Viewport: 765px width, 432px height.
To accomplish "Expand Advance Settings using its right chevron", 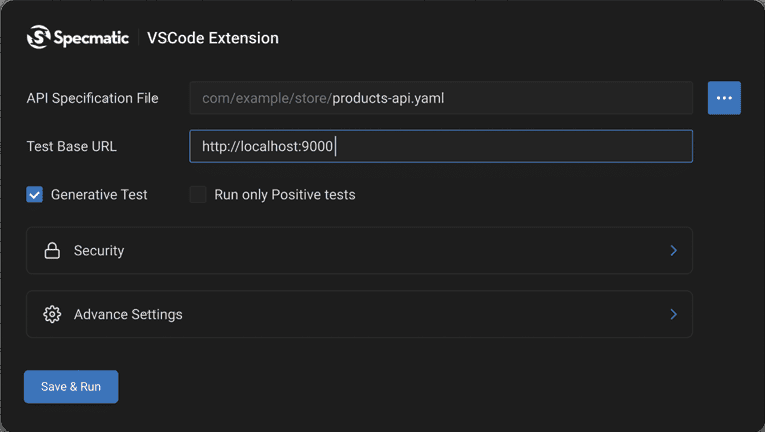I will pos(673,314).
